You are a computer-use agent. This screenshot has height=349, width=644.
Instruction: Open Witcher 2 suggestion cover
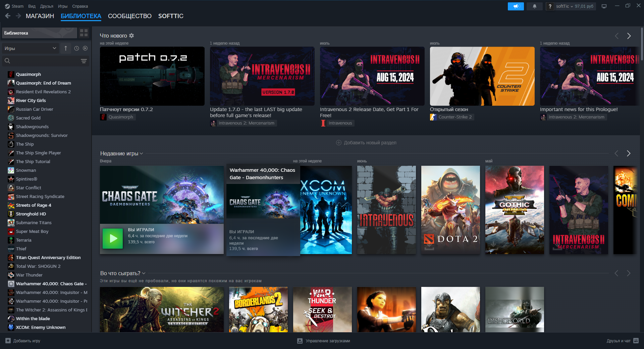click(162, 309)
